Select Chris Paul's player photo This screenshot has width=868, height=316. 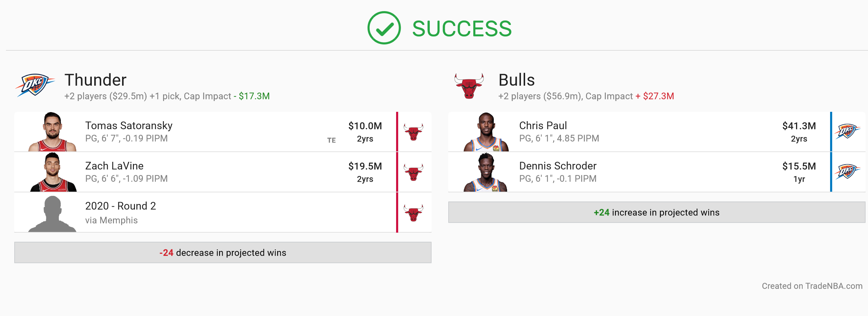[x=486, y=132]
